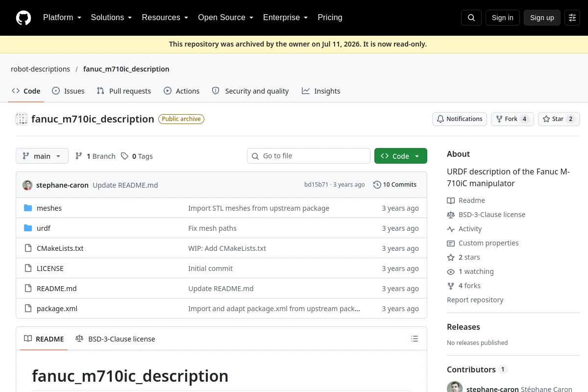588x392 pixels.
Task: Open the Activity link
Action: (465, 229)
